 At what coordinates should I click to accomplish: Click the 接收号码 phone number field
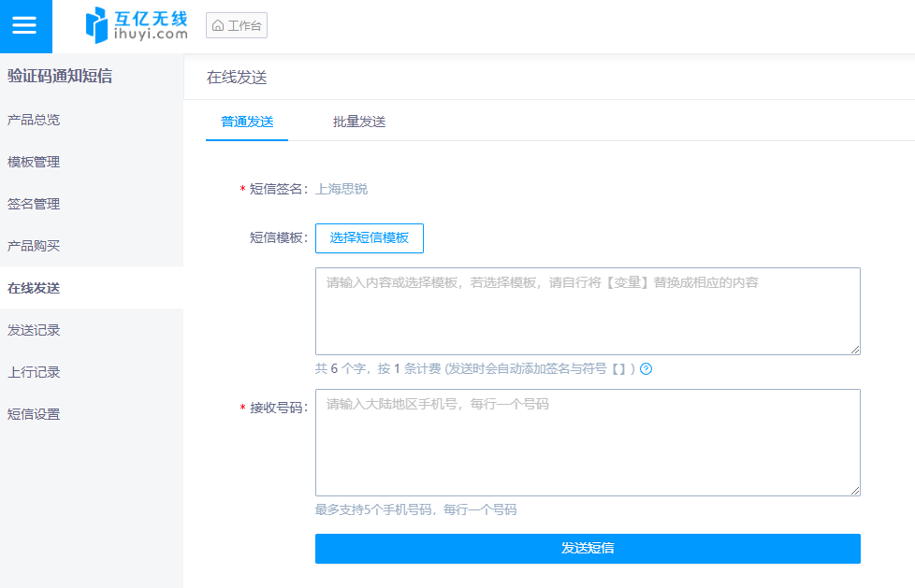pyautogui.click(x=588, y=442)
